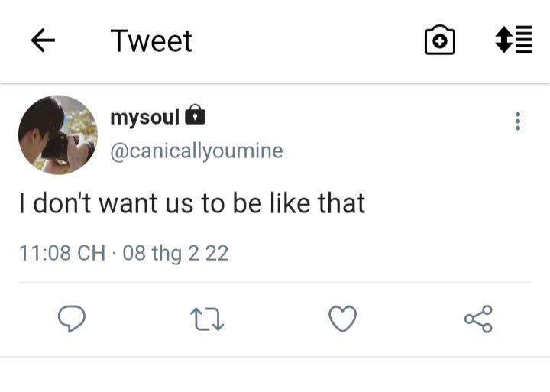Click the empty area below action icons
Image resolution: width=550 pixels, height=392 pixels.
tap(275, 374)
